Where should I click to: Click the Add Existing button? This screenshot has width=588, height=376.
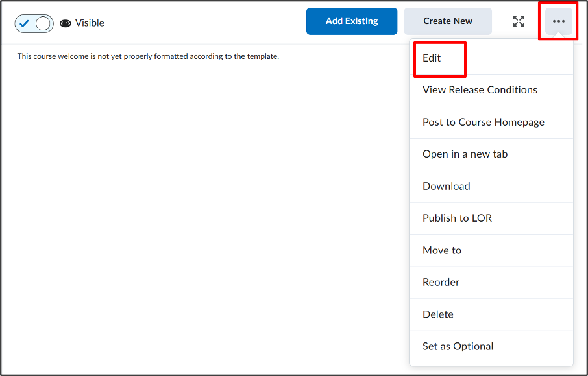click(352, 21)
